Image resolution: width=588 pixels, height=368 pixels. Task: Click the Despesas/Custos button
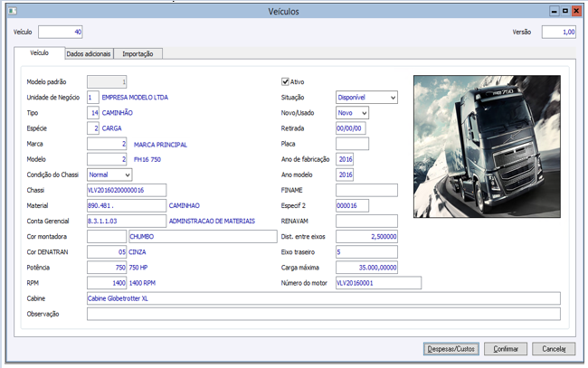[x=451, y=349]
